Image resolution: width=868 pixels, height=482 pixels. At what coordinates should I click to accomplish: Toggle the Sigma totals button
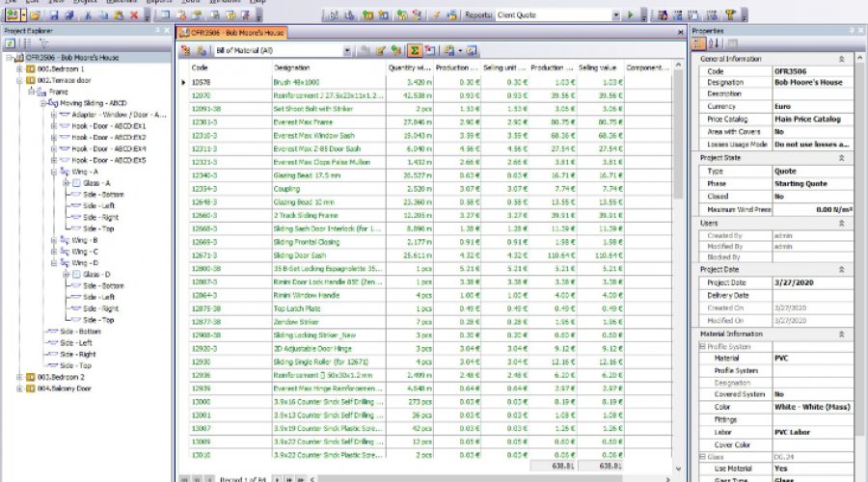[x=414, y=50]
